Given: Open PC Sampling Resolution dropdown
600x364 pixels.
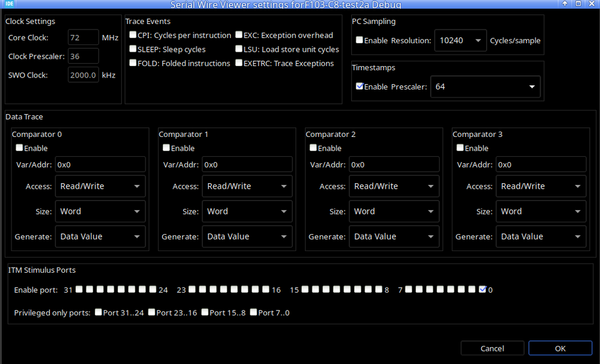Looking at the screenshot, I should click(460, 40).
